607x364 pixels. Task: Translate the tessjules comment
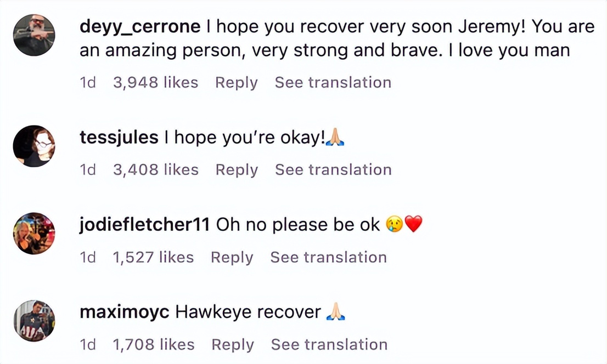pos(333,170)
